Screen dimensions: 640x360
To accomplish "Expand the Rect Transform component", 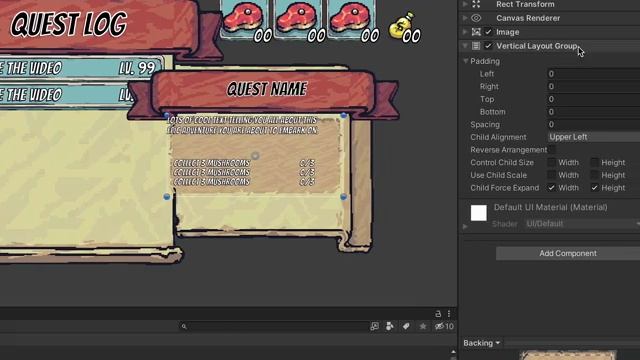I will pos(465,4).
